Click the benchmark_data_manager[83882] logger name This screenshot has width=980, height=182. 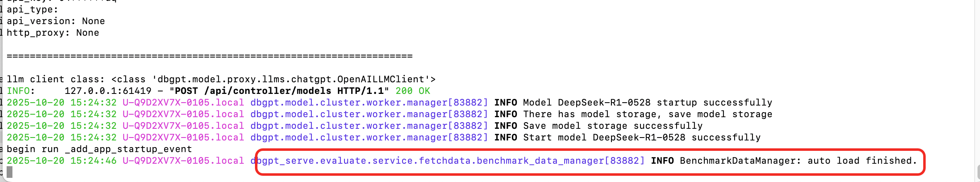[560, 161]
